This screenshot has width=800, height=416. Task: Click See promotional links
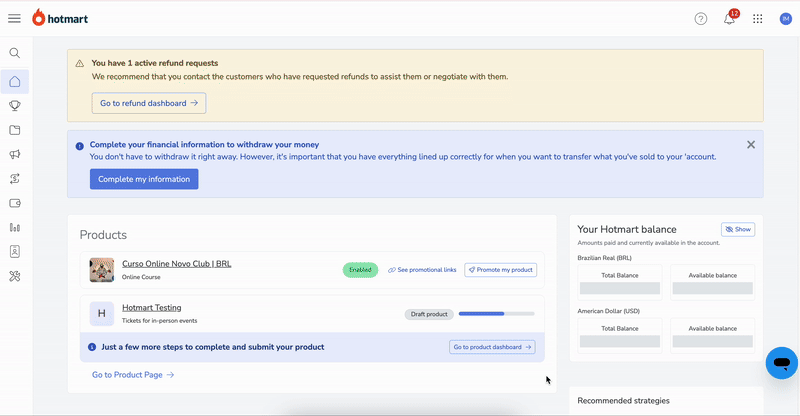pyautogui.click(x=422, y=270)
